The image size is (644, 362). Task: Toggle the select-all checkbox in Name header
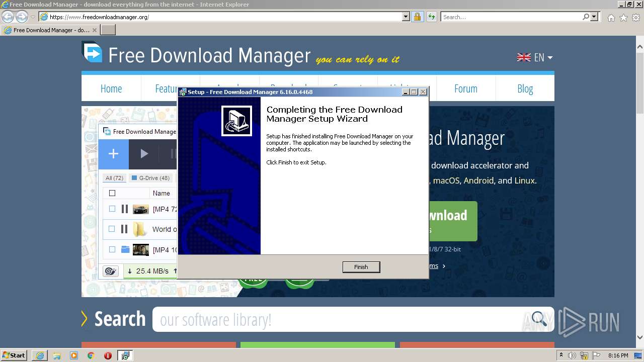pos(112,193)
